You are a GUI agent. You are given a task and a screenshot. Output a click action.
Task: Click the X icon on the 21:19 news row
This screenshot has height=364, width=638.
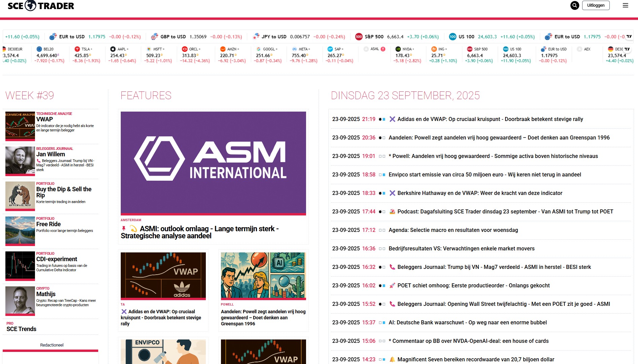(392, 119)
